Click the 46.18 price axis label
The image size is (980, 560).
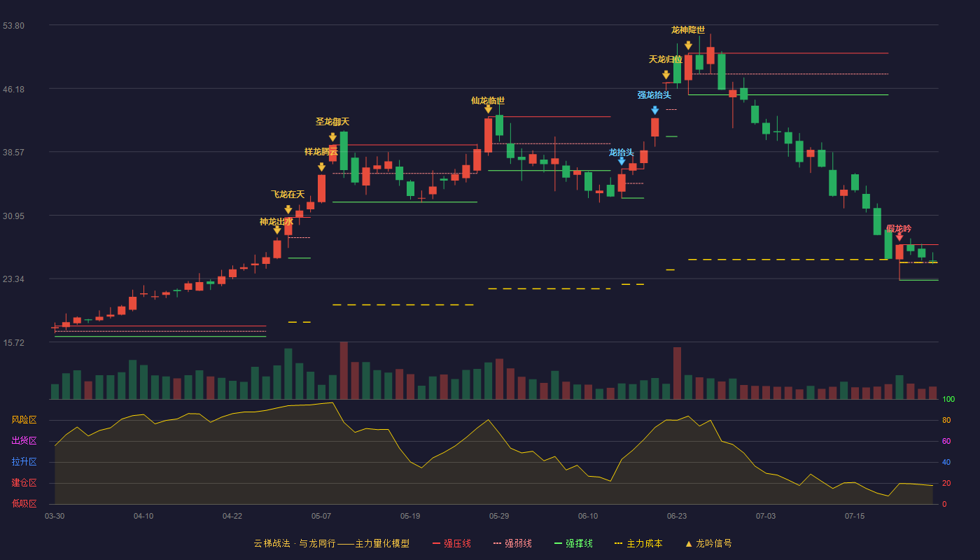tap(13, 90)
